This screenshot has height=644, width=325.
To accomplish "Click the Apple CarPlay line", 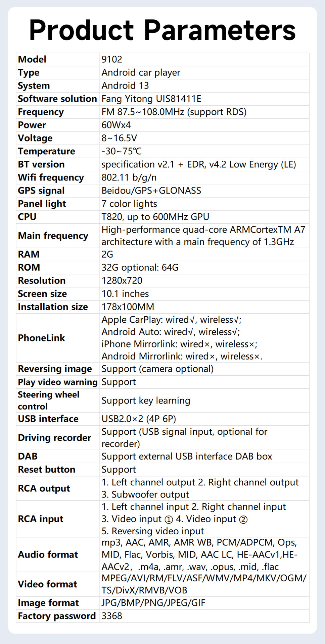I will click(171, 320).
